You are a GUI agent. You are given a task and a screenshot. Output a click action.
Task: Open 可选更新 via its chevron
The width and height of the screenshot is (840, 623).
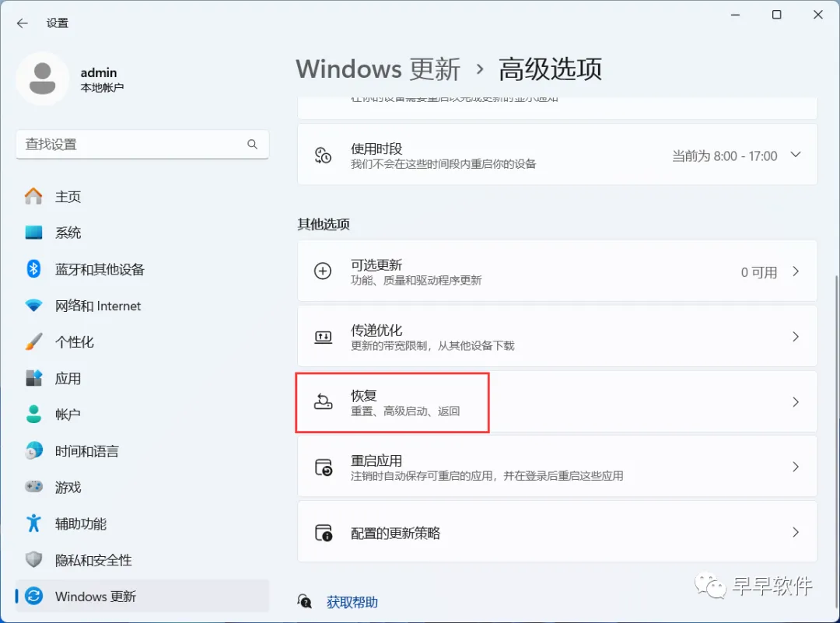point(796,271)
